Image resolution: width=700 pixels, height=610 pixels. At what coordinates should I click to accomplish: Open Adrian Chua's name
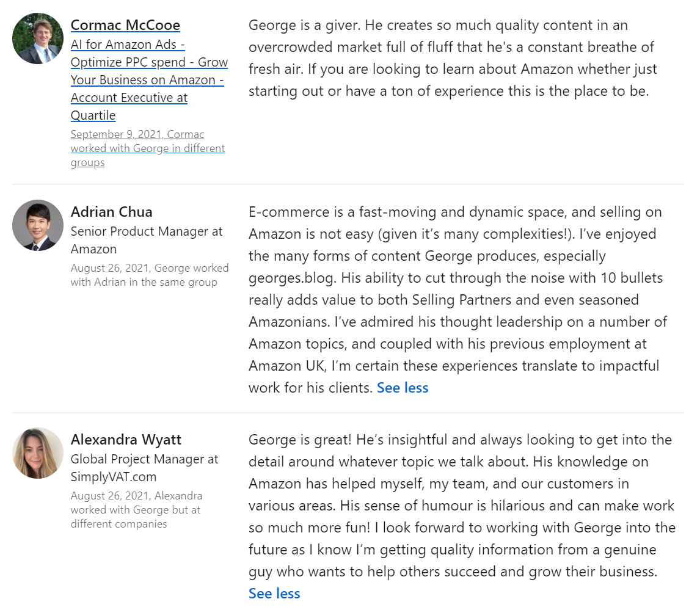point(111,212)
